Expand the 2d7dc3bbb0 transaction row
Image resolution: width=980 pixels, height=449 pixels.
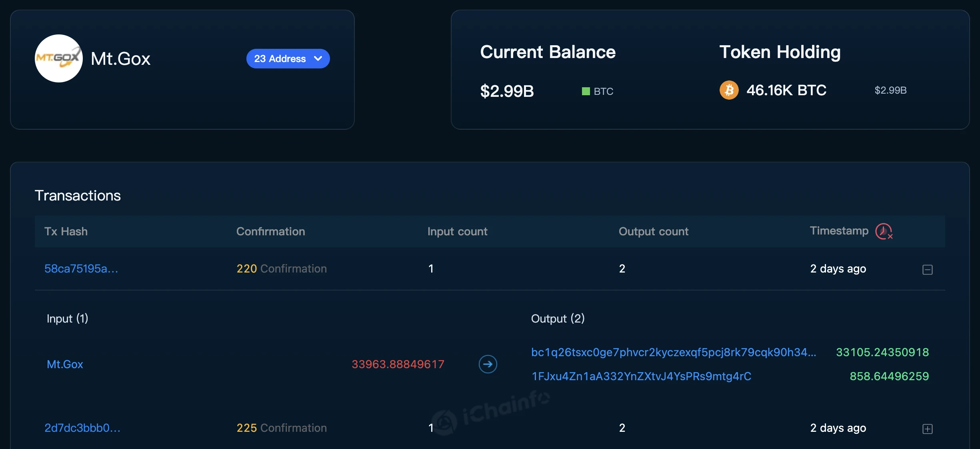pyautogui.click(x=927, y=429)
